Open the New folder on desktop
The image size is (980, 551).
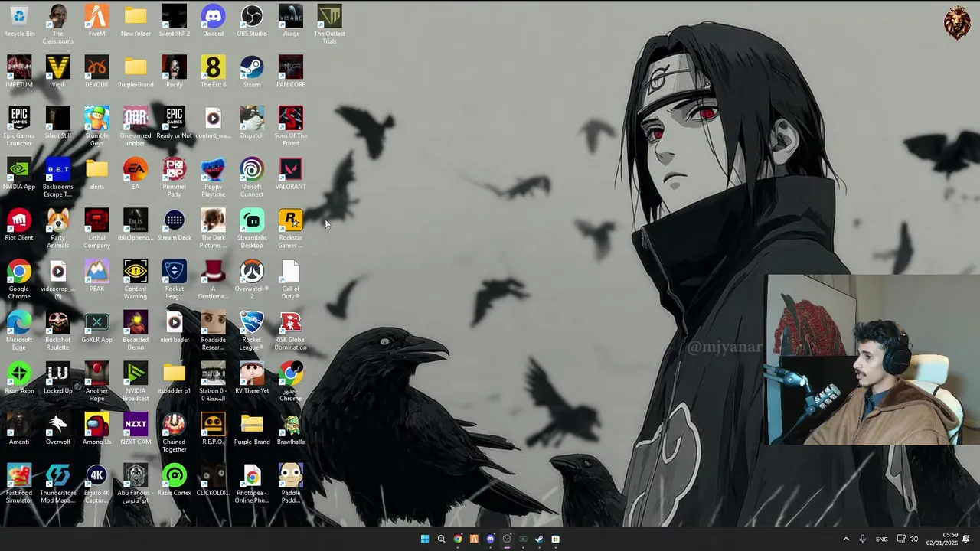tap(136, 22)
